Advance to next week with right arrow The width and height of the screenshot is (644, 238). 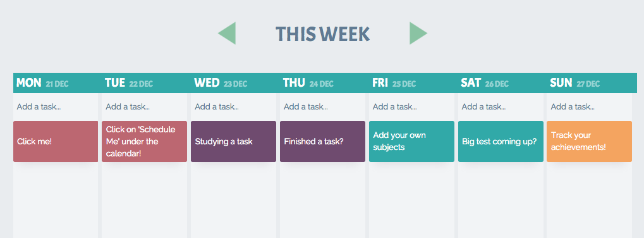[418, 34]
